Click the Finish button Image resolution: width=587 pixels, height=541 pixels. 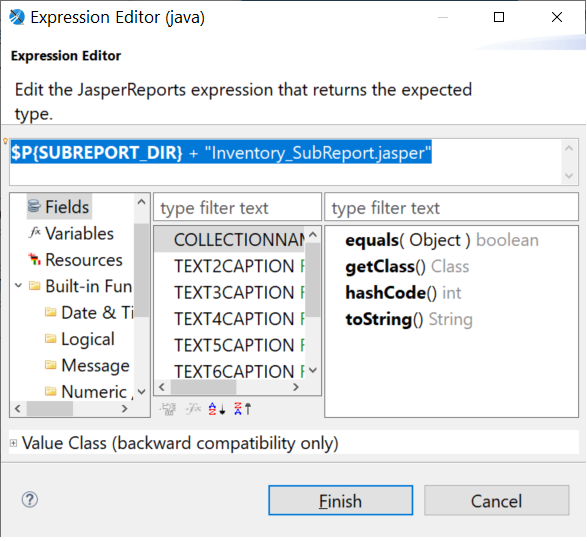pos(341,501)
